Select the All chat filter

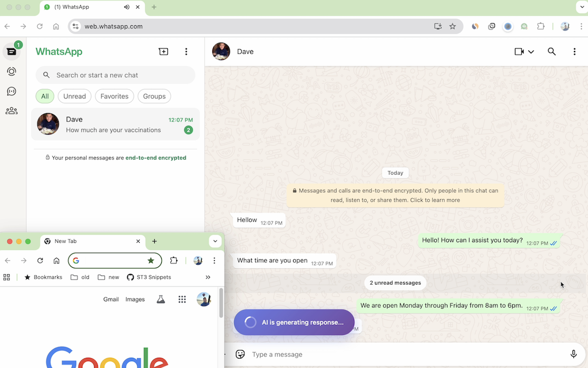(45, 96)
